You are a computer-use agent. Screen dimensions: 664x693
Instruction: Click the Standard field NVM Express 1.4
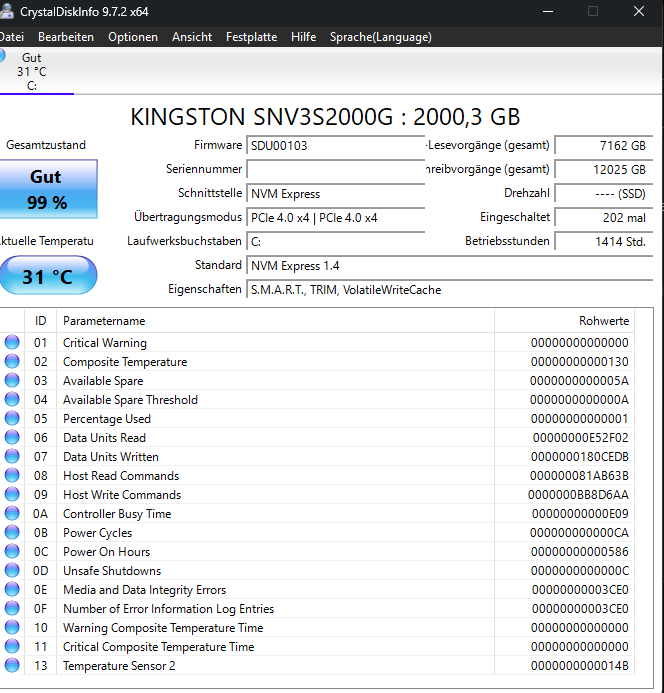click(449, 266)
